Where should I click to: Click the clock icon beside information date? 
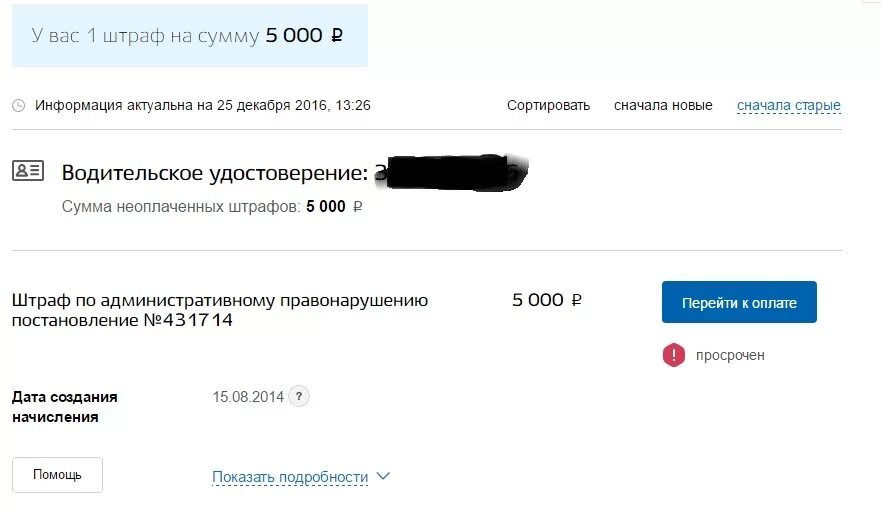pos(19,106)
